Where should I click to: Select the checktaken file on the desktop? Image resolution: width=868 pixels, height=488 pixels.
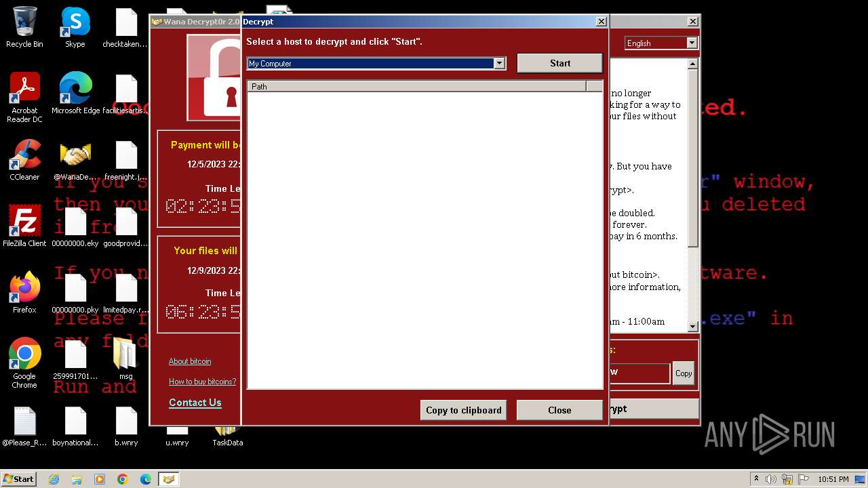click(x=125, y=27)
